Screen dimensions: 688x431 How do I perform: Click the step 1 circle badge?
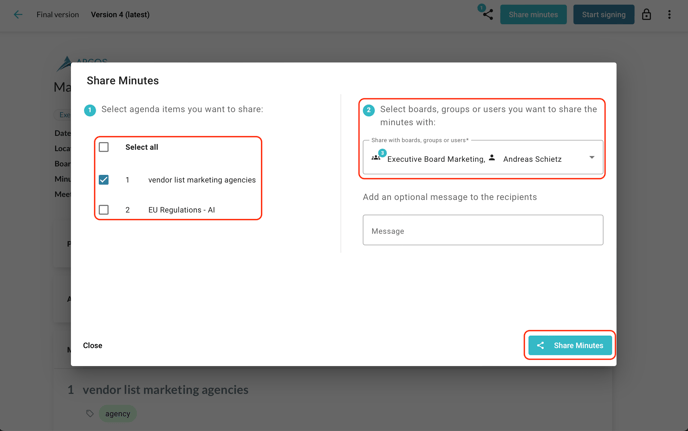pos(90,110)
